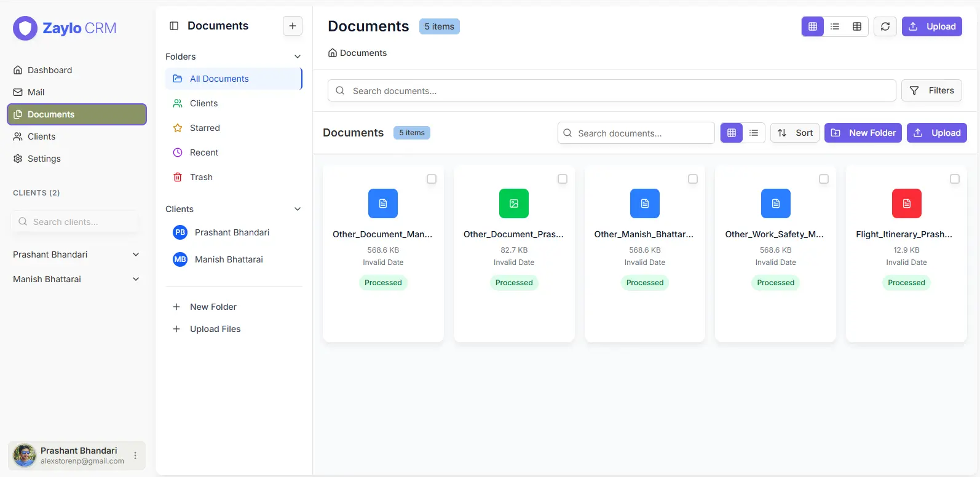Image resolution: width=980 pixels, height=477 pixels.
Task: Check the box on Other_Document_Man... card
Action: click(x=432, y=179)
